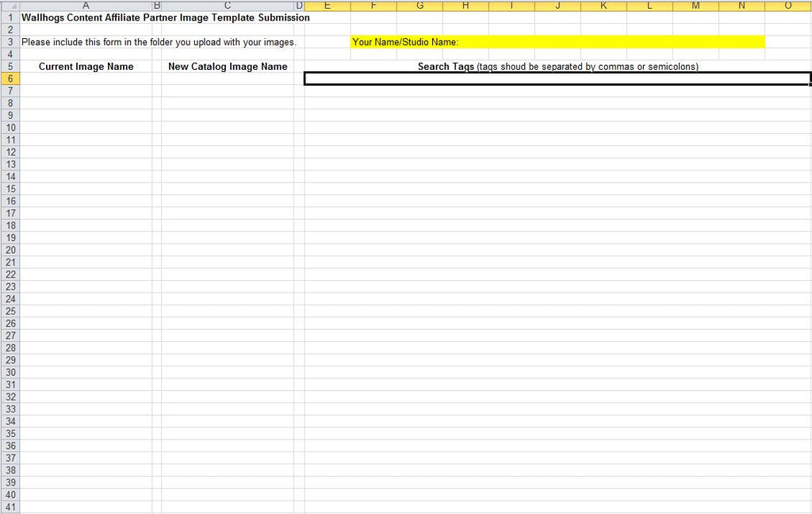812x514 pixels.
Task: Select row 6 header
Action: tap(10, 79)
